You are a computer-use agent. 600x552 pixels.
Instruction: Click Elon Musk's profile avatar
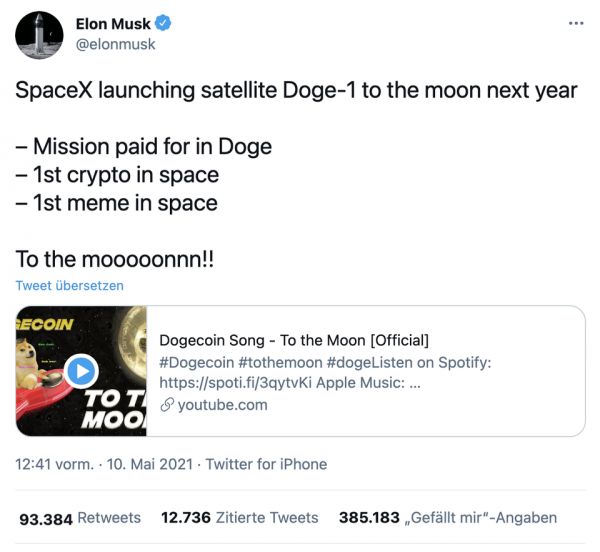(x=40, y=36)
